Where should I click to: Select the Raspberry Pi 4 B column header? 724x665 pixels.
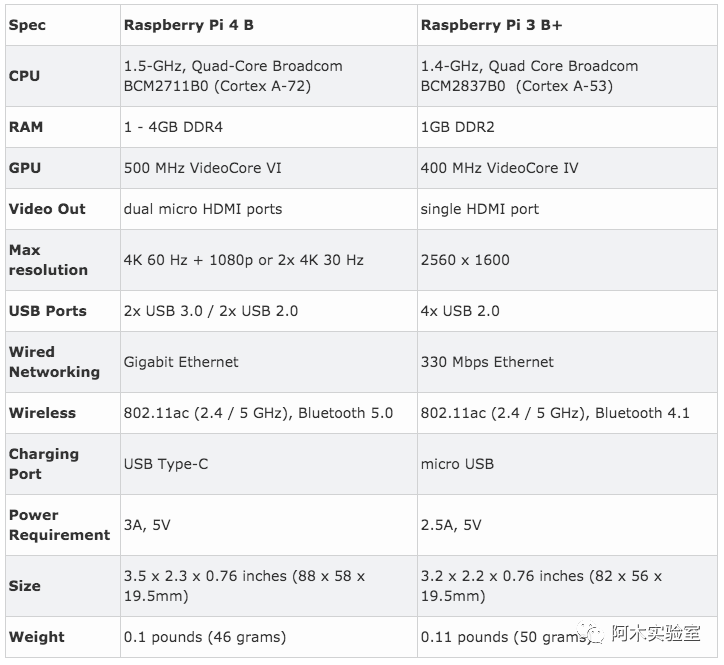tap(189, 25)
